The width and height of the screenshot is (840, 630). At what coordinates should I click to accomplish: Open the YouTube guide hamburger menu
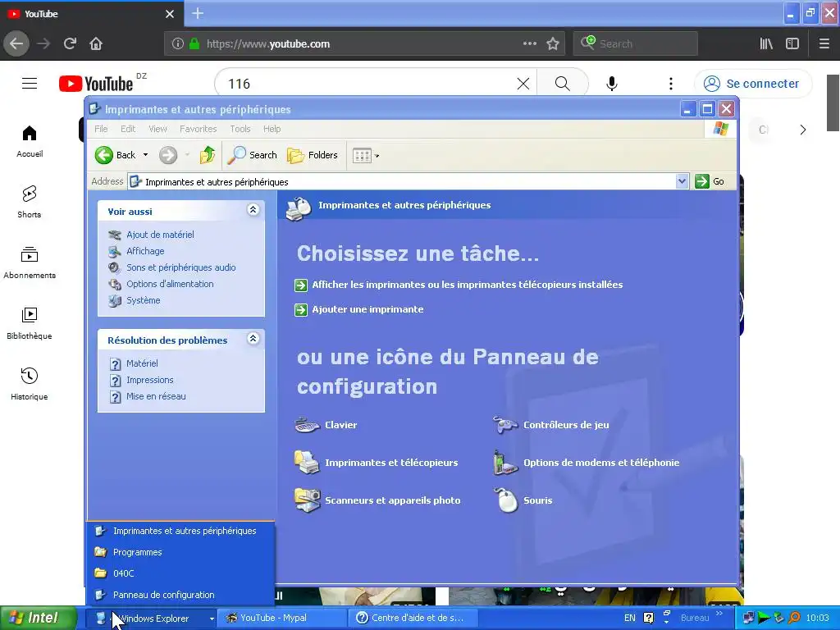[30, 84]
